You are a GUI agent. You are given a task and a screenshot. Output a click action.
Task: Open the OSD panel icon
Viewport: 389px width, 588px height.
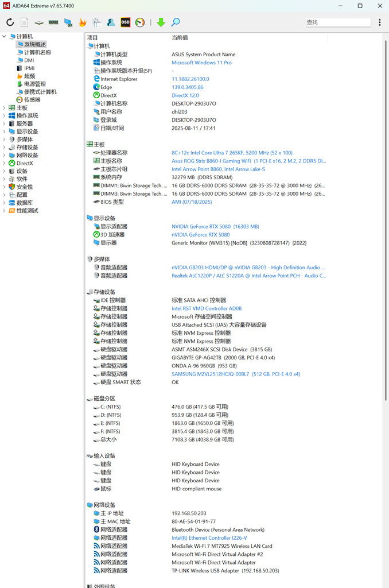pos(125,22)
